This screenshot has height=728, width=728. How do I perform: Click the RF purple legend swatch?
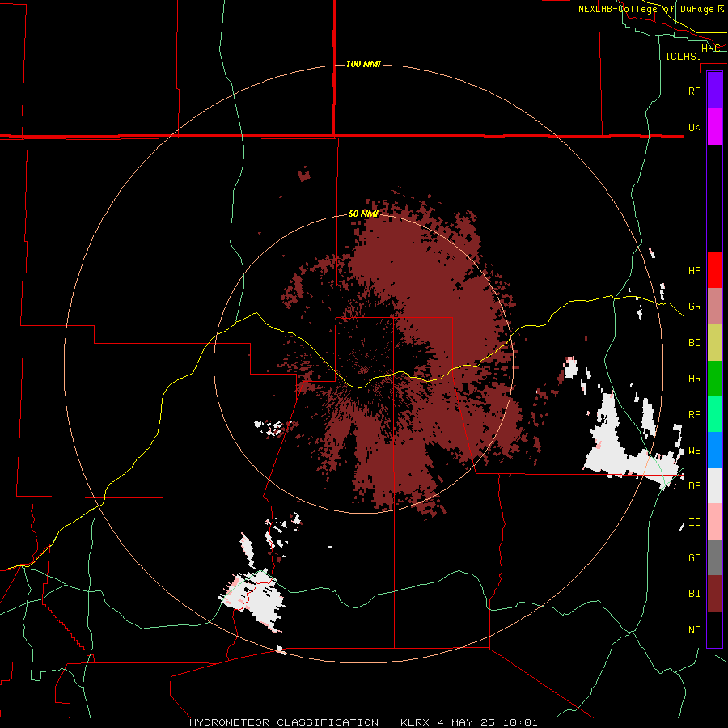714,91
